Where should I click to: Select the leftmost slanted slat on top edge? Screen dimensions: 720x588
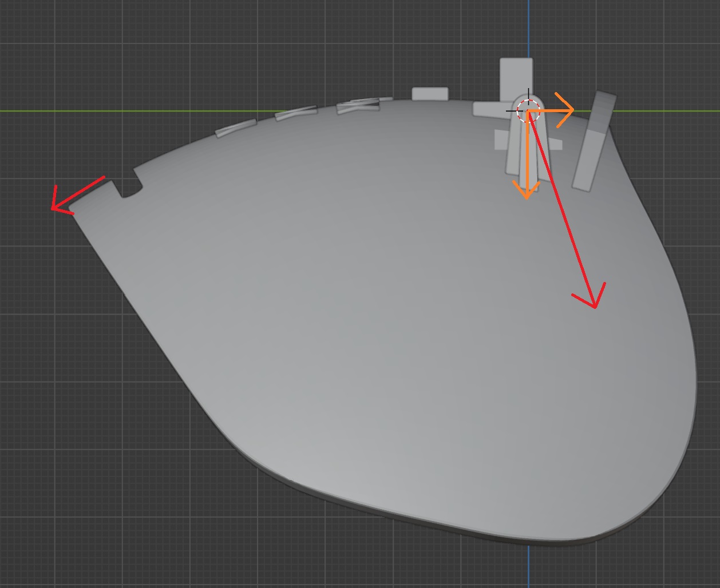point(235,128)
